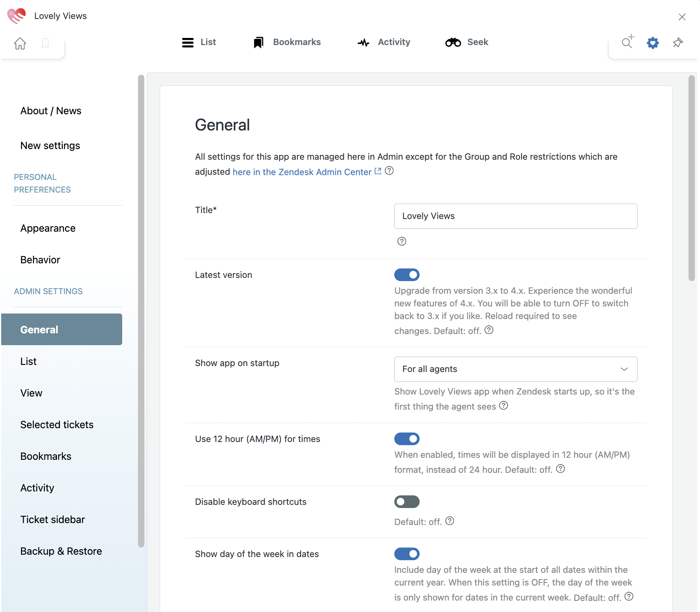Click the main content vertical scrollbar
The width and height of the screenshot is (700, 612).
pos(692,178)
